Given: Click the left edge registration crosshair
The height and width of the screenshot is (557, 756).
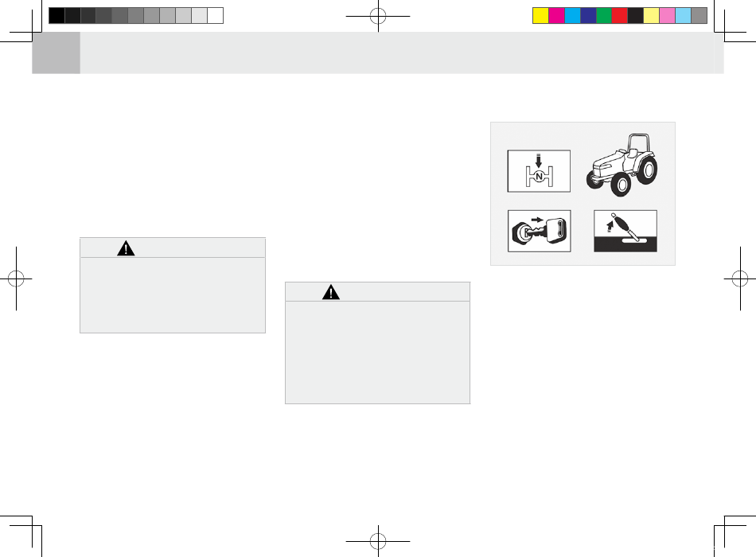Looking at the screenshot, I should pos(16,278).
